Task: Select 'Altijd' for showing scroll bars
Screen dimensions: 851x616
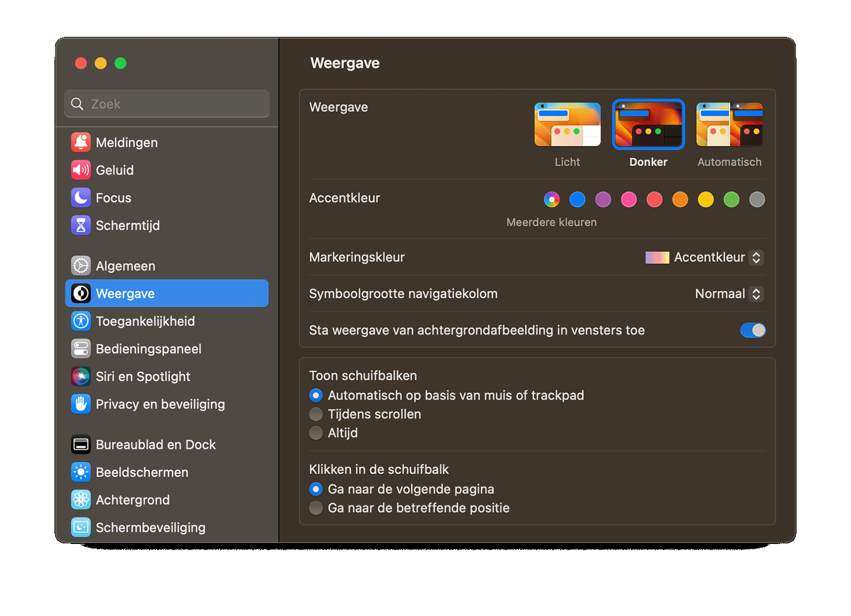Action: 316,433
